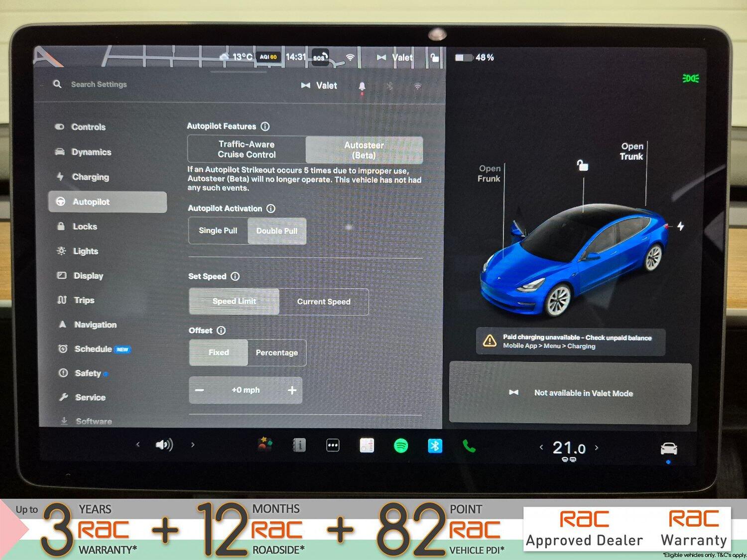Open the green Phone app icon
The height and width of the screenshot is (560, 747).
(469, 446)
